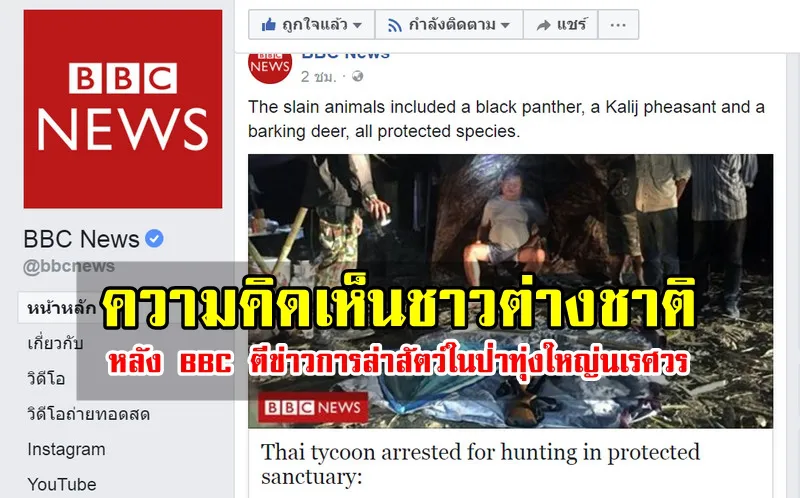Expand the ถูกใจแล้ว dropdown arrow

coord(357,25)
